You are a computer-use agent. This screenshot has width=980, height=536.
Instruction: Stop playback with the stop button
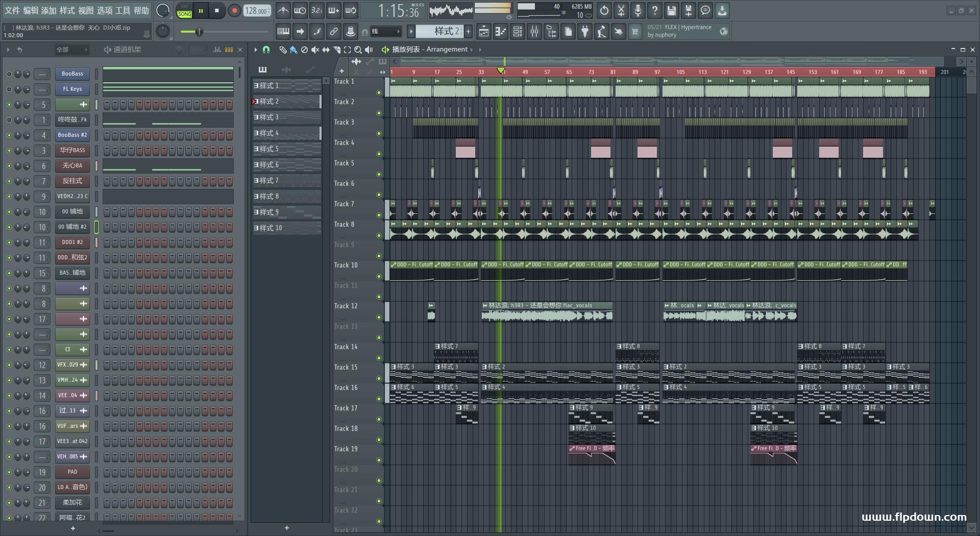217,11
